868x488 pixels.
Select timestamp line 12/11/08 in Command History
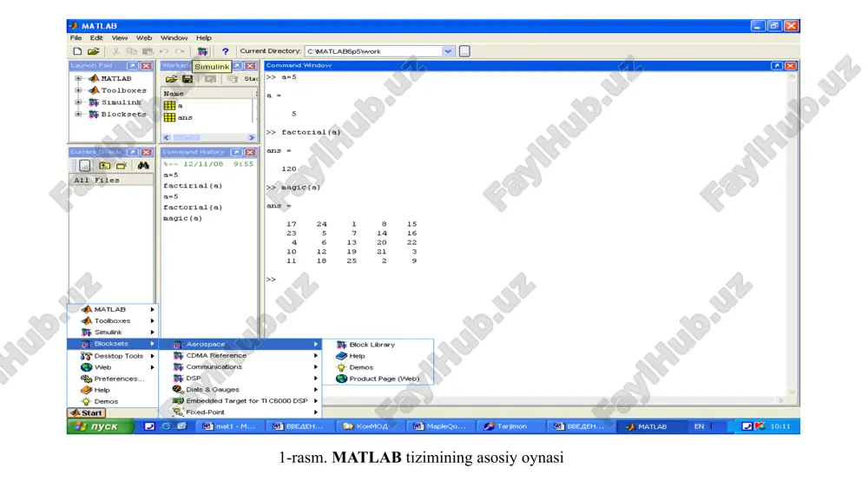point(208,164)
